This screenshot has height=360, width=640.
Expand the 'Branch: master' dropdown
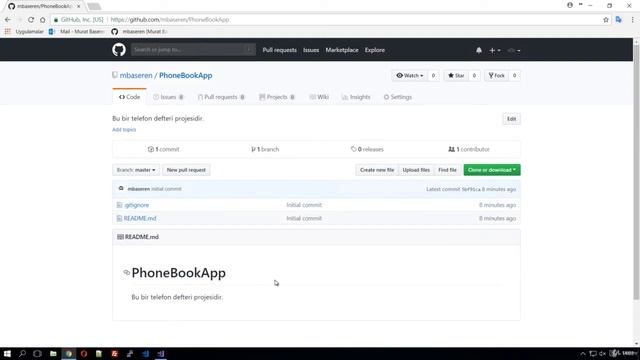pyautogui.click(x=136, y=170)
